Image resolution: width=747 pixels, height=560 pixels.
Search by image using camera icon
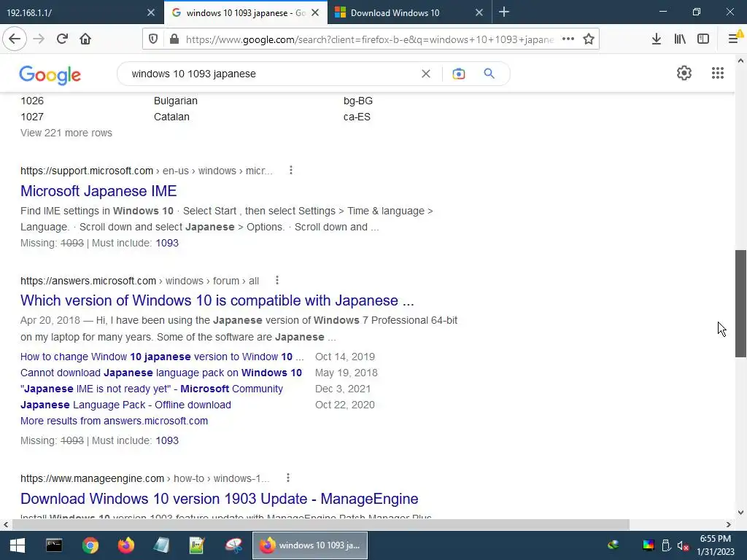(x=459, y=74)
